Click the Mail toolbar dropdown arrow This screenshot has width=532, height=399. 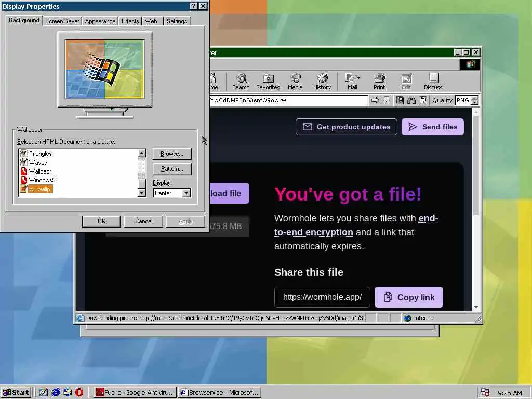point(359,78)
